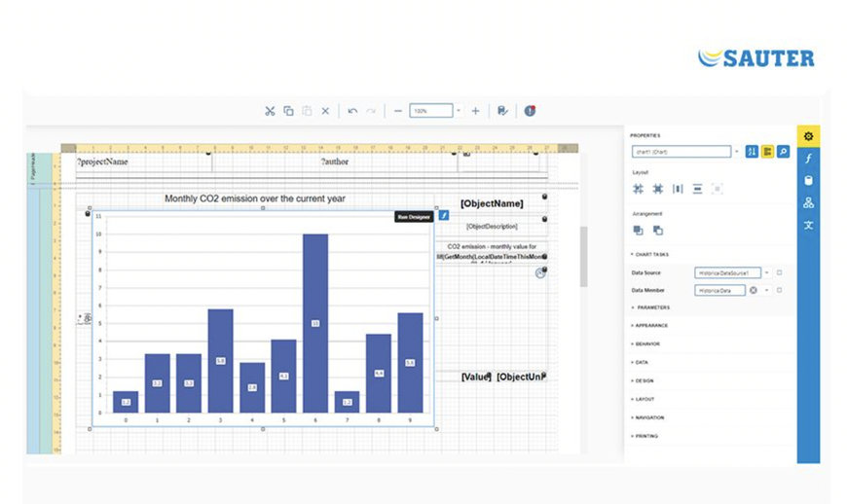
Task: Select the [Value] field
Action: tap(476, 377)
